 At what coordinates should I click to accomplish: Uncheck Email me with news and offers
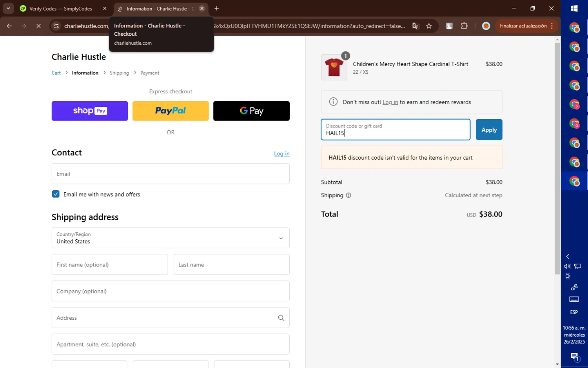[x=56, y=194]
